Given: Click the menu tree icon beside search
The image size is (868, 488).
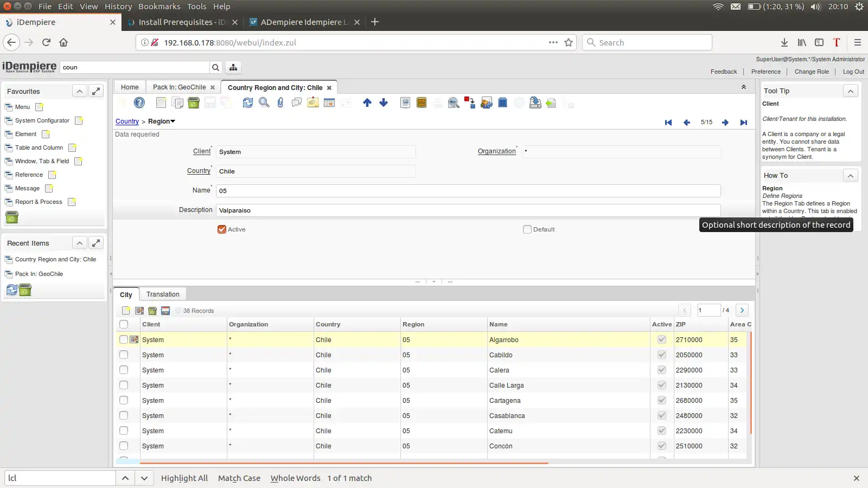Looking at the screenshot, I should [x=233, y=67].
